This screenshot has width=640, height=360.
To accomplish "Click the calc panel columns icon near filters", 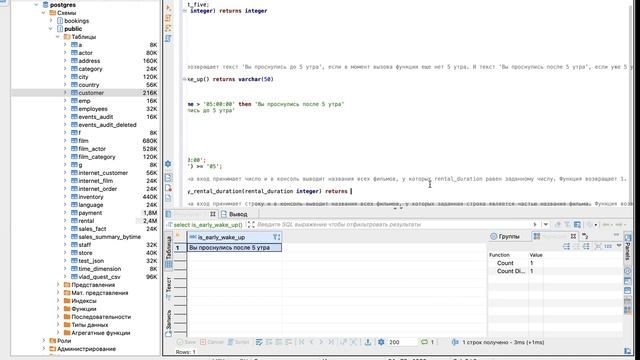I will tap(577, 224).
